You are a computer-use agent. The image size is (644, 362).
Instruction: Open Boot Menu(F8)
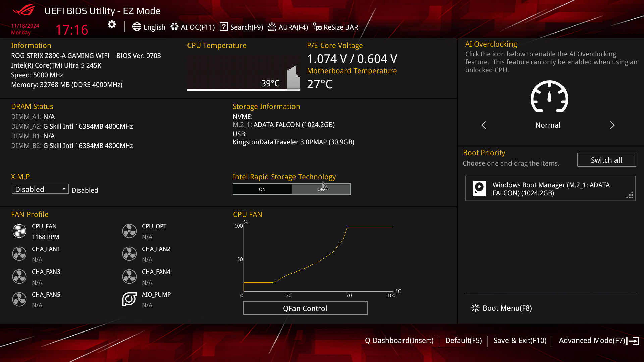(x=501, y=308)
